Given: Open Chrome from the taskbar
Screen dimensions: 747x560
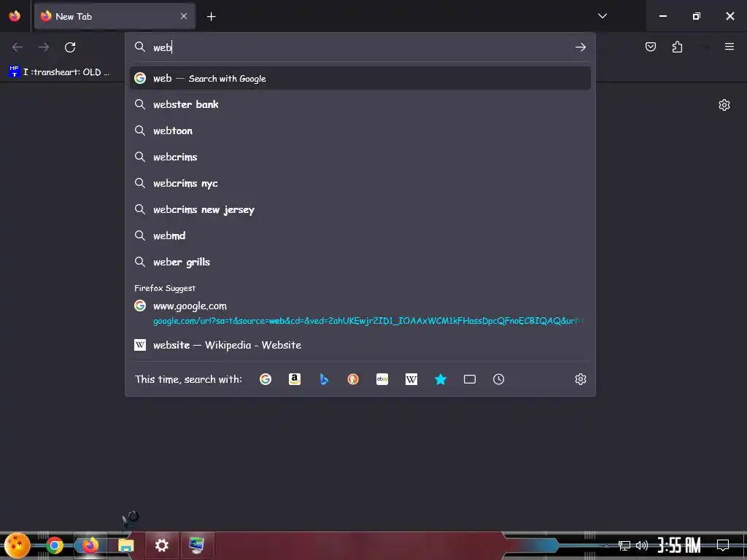Looking at the screenshot, I should click(54, 545).
